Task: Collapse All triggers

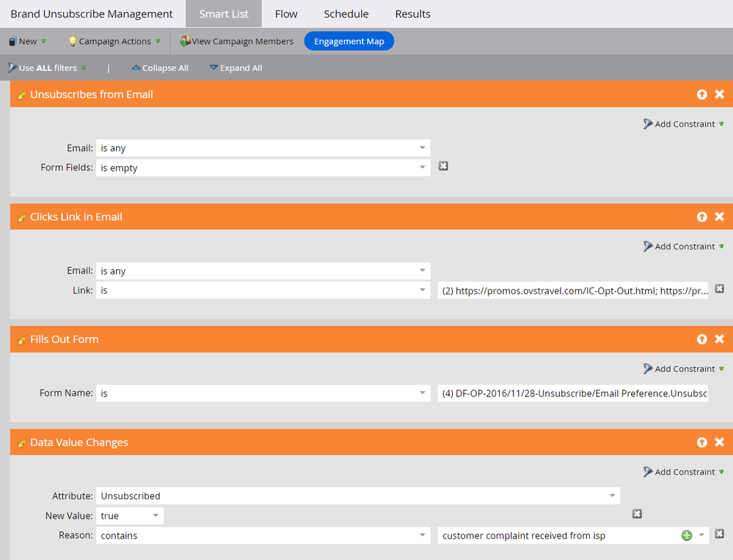Action: 161,68
